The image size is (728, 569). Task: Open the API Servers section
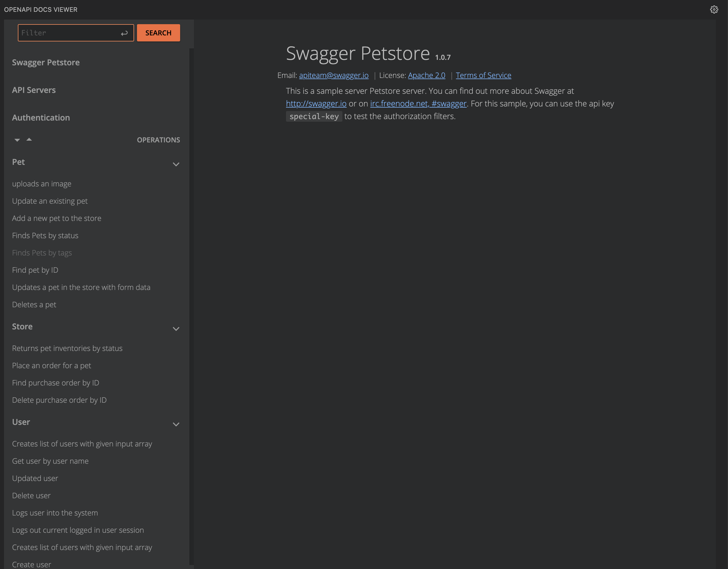coord(34,90)
